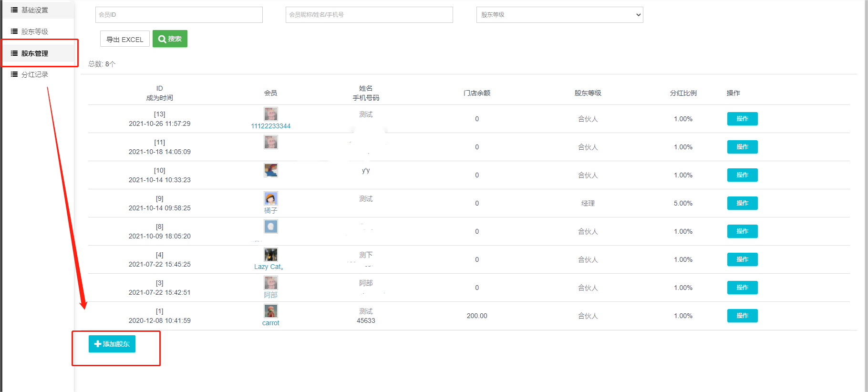Click avatar in row ID 10
The width and height of the screenshot is (868, 392).
271,170
